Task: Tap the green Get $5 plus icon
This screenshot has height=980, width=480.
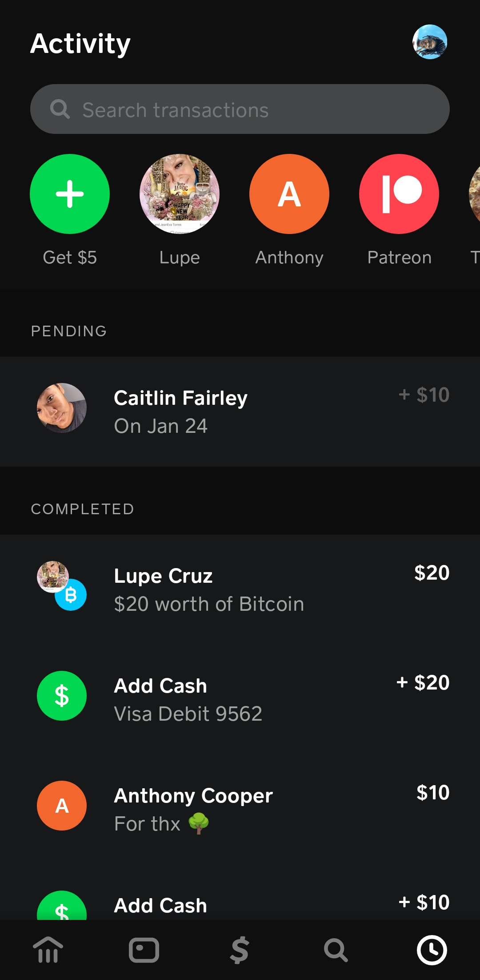Action: pos(70,194)
